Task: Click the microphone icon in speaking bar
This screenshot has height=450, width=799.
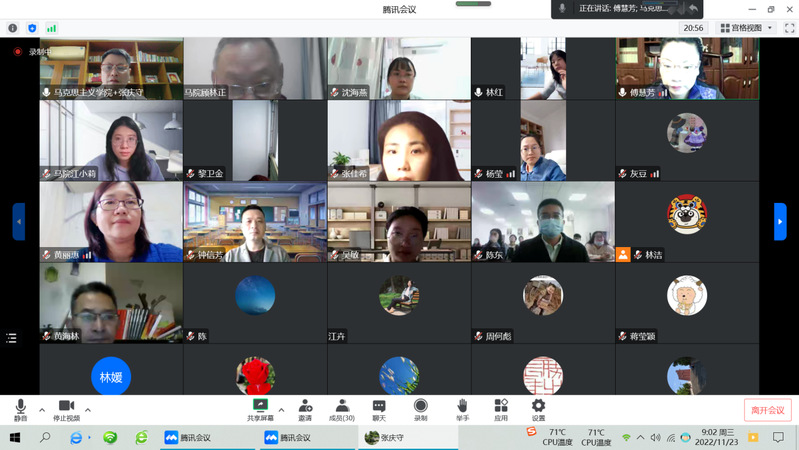Action: click(x=562, y=8)
